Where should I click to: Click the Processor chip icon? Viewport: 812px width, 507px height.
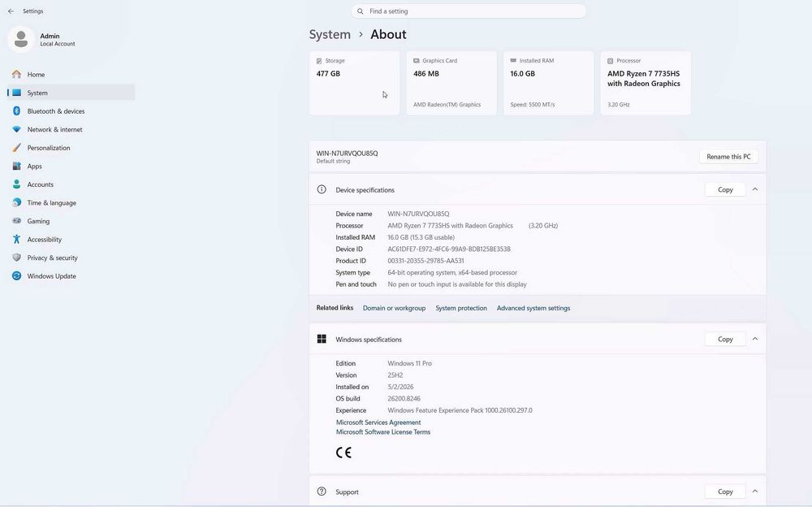611,61
